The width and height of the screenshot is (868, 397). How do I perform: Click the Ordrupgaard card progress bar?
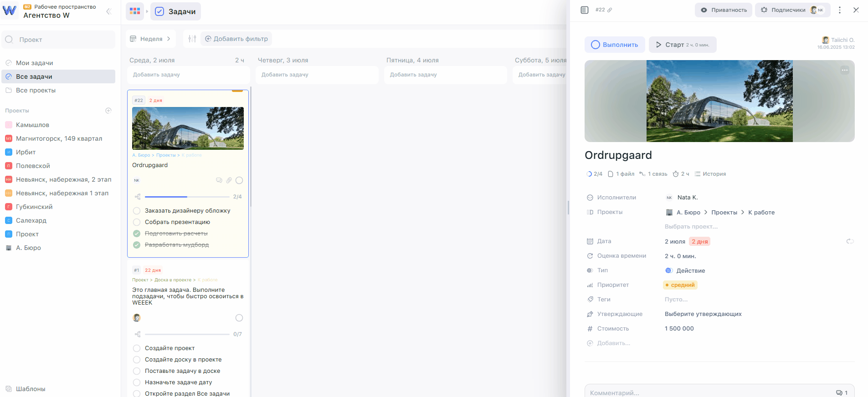point(187,197)
